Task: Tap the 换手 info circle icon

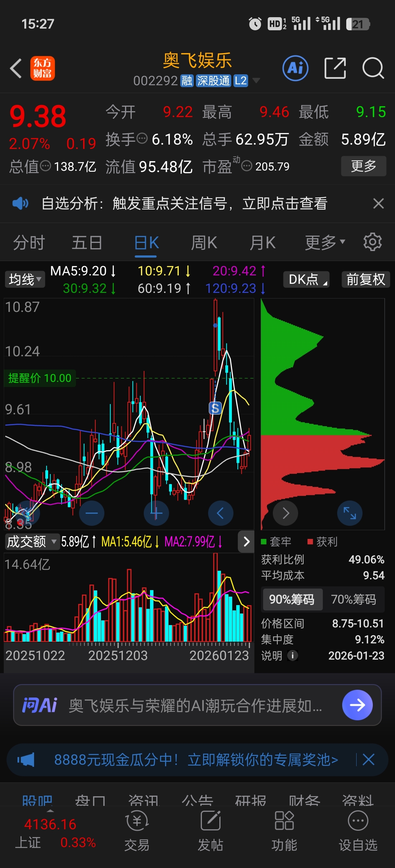Action: [142, 139]
